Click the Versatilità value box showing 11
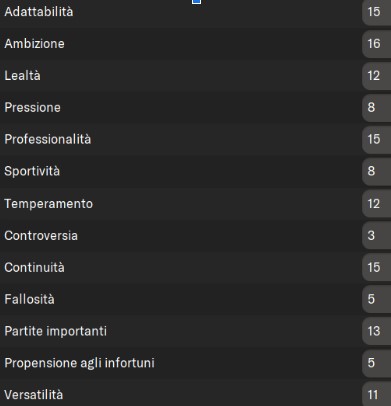The width and height of the screenshot is (391, 406). [377, 395]
